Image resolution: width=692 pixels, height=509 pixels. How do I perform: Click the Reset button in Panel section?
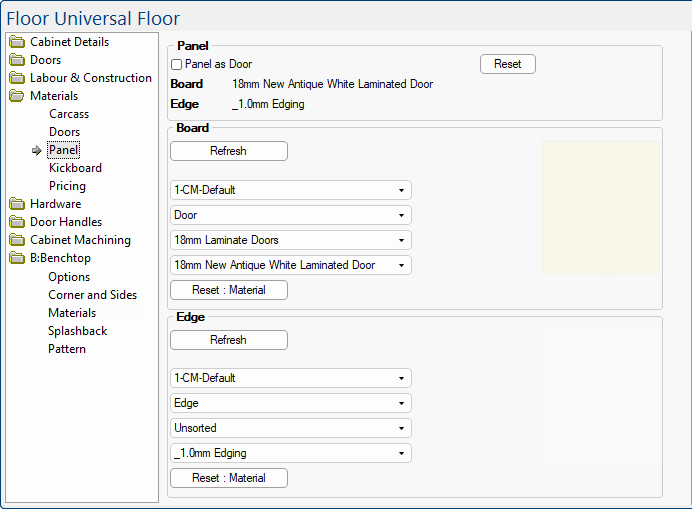(507, 64)
